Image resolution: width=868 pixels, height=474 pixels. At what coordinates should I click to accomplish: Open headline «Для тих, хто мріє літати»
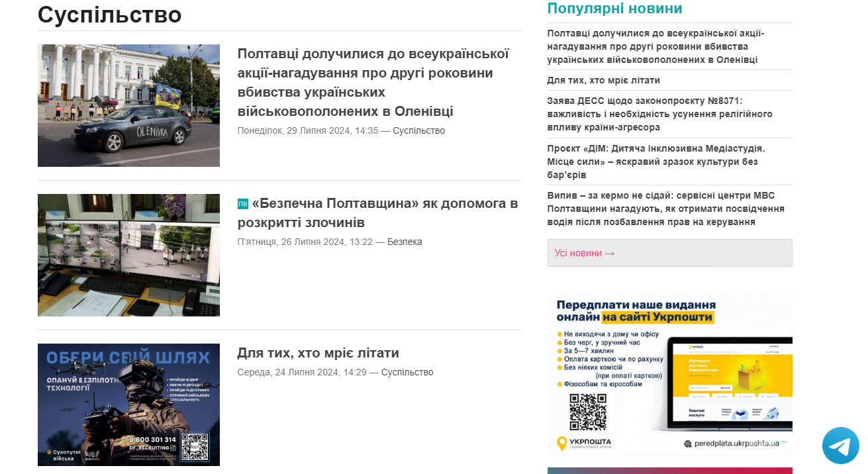point(318,353)
